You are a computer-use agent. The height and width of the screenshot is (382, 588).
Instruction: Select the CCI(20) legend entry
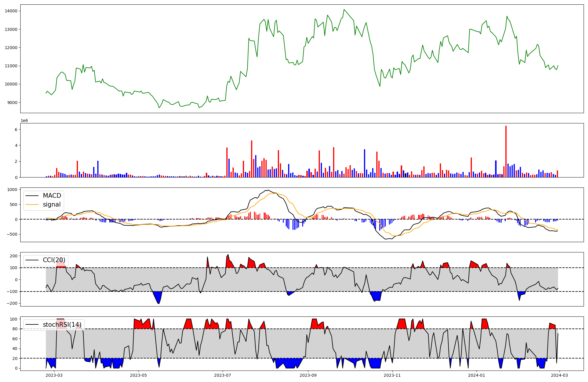pyautogui.click(x=54, y=260)
